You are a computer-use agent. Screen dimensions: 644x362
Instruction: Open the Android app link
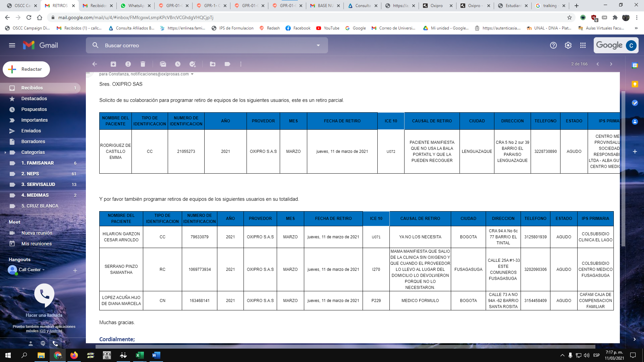click(56, 331)
